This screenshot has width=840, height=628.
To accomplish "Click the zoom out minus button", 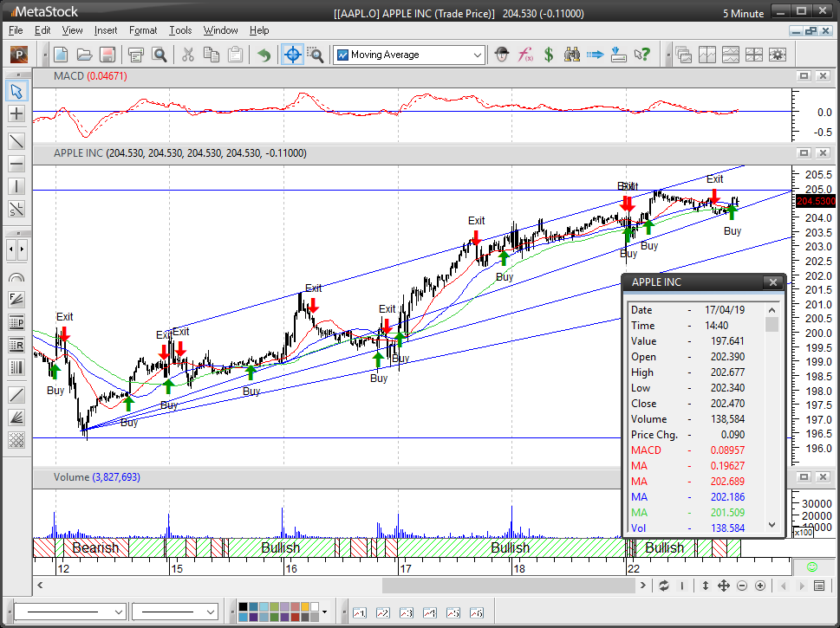I will pyautogui.click(x=742, y=586).
